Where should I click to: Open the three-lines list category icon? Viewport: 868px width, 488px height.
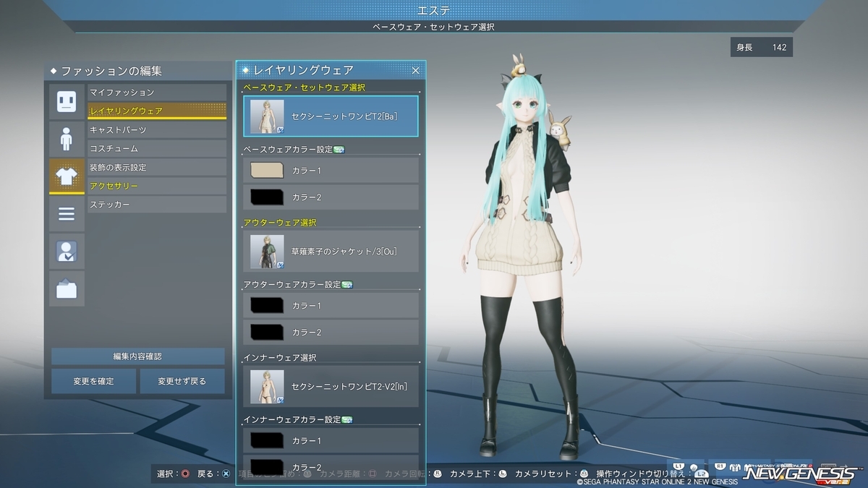pos(67,214)
